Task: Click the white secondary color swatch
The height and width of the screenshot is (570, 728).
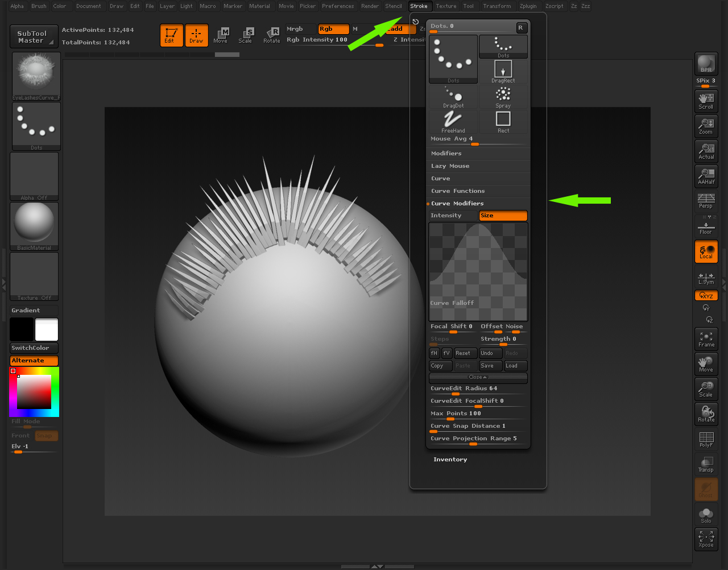Action: 47,330
